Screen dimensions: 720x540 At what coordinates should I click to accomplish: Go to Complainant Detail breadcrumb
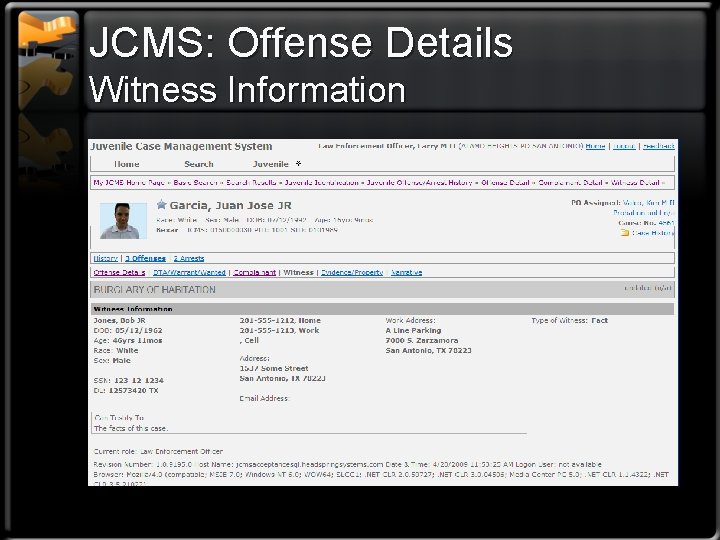570,182
